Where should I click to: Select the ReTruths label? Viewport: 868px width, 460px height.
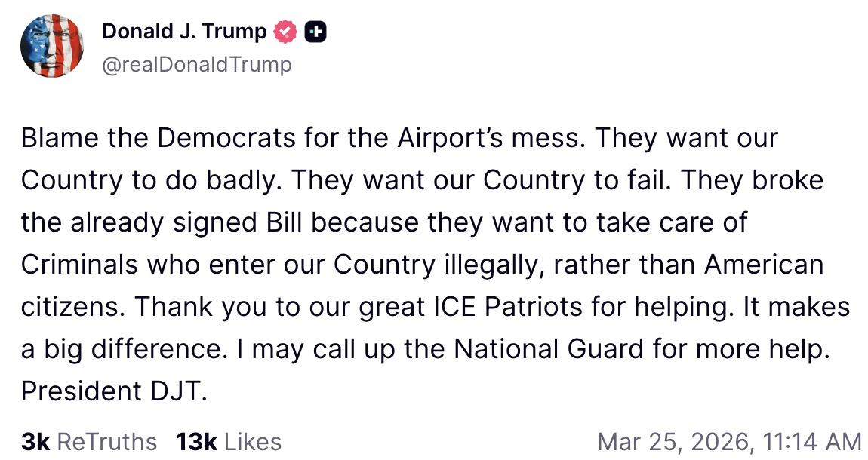click(107, 441)
